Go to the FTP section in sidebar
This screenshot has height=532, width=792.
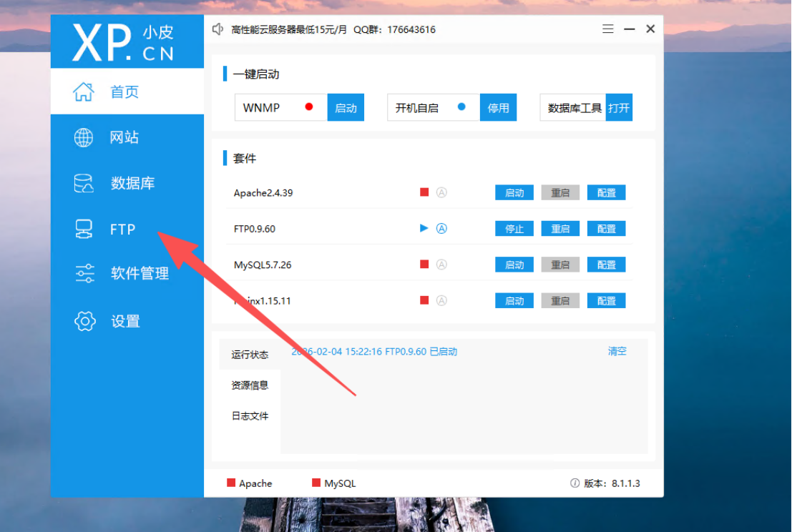(127, 229)
